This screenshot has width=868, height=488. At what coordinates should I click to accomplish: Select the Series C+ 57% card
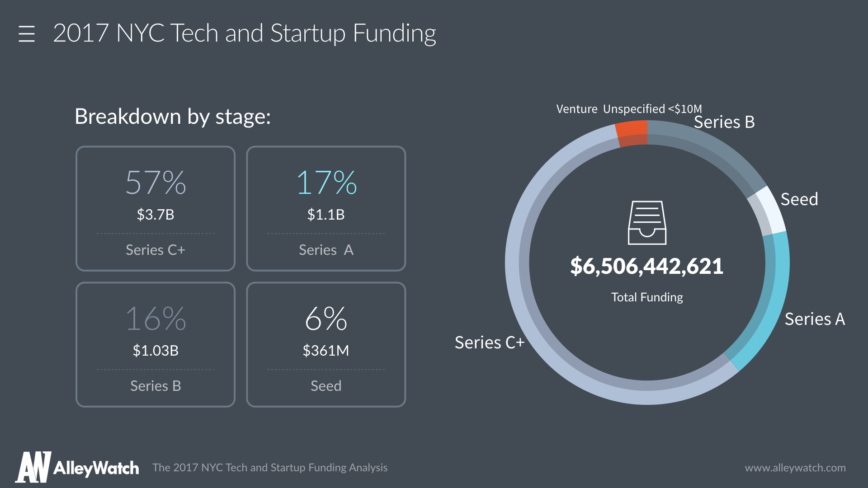pyautogui.click(x=156, y=208)
